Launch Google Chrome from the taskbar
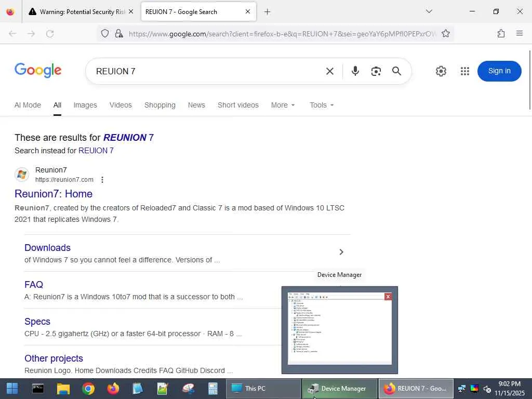The height and width of the screenshot is (399, 532). (88, 389)
